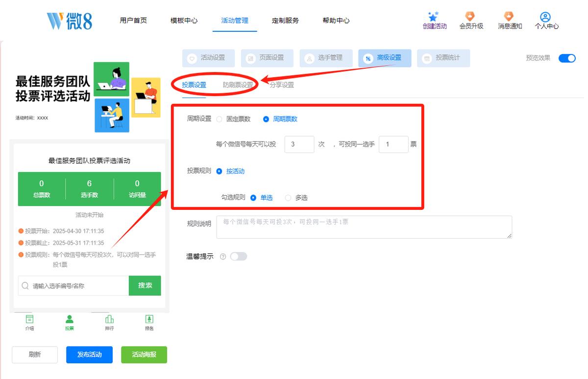Click 总票数 counter in preview

click(x=42, y=189)
